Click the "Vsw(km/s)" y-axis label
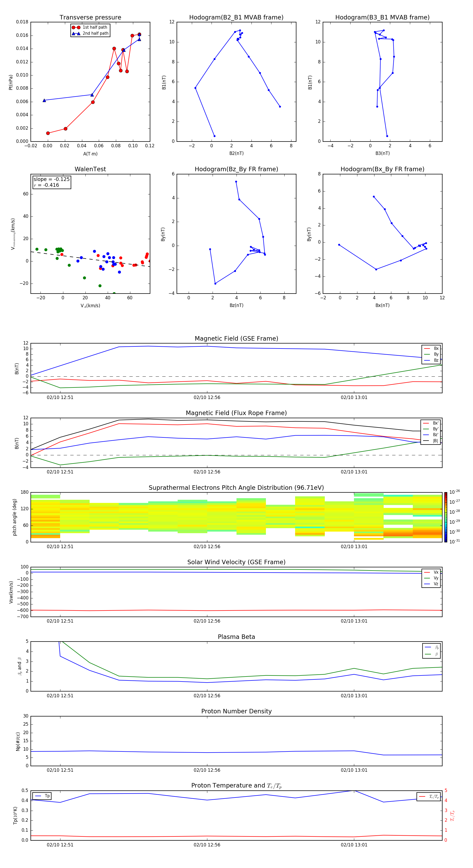Viewport: 473px width, 868px height. (11, 592)
